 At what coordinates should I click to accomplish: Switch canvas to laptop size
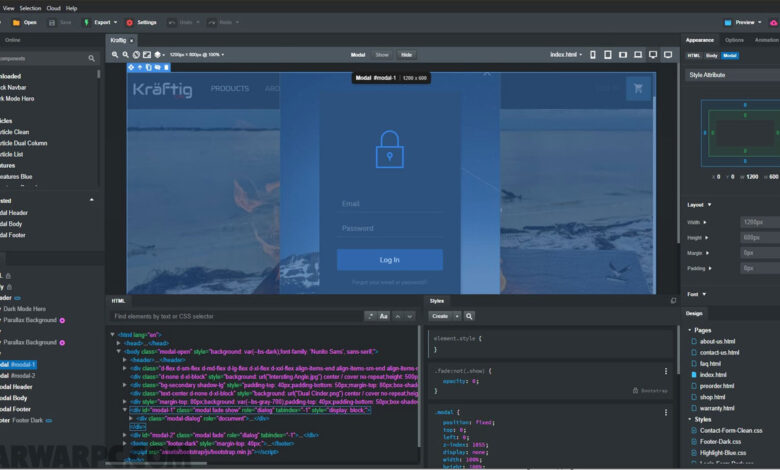pyautogui.click(x=638, y=55)
